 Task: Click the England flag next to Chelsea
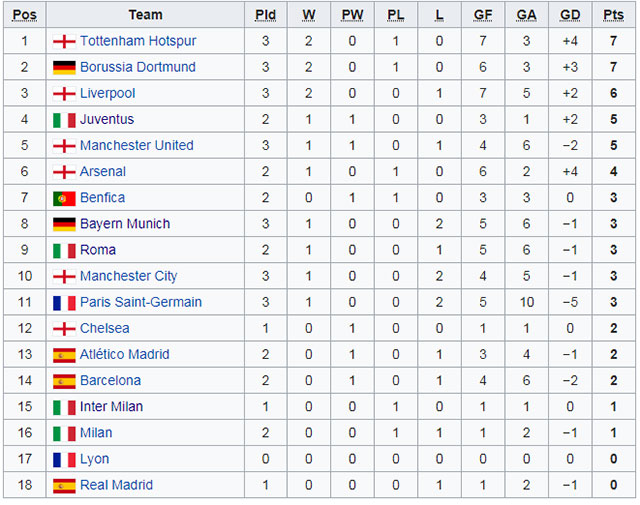(64, 328)
